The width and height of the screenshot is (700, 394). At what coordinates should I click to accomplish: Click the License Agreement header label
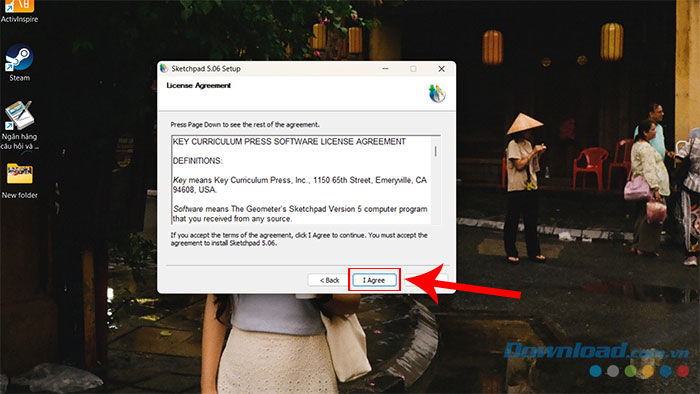pos(199,85)
